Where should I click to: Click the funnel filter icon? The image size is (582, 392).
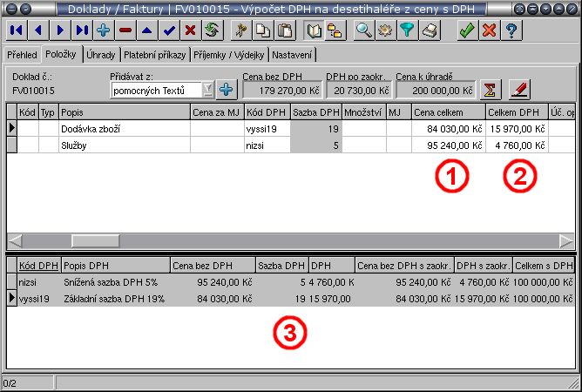pos(407,31)
